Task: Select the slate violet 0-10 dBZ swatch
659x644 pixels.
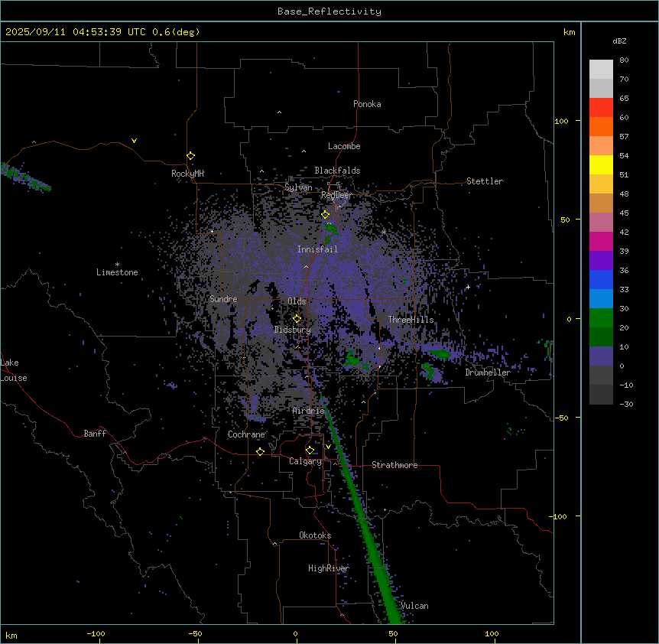Action: pos(601,356)
